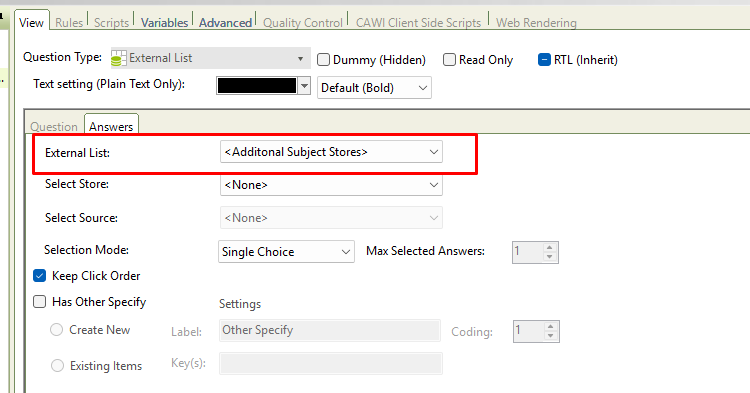Screen dimensions: 750x393
Task: Open the Select Store dropdown
Action: tap(331, 185)
